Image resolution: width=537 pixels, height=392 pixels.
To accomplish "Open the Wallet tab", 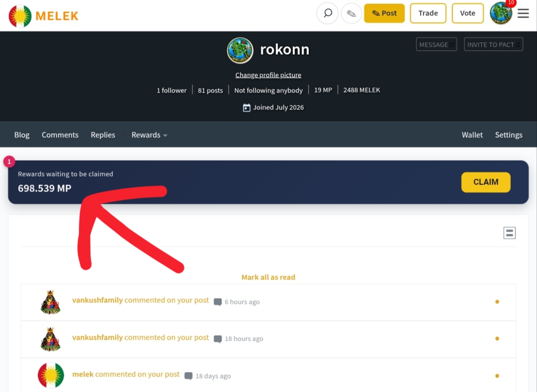I will [472, 135].
